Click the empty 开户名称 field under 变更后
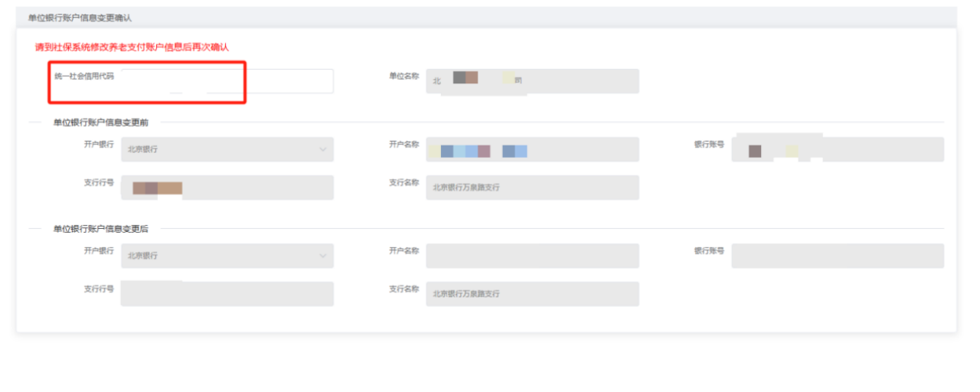Image resolution: width=980 pixels, height=392 pixels. click(x=532, y=256)
